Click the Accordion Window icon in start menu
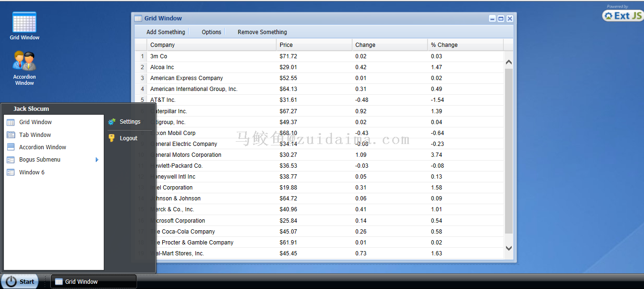This screenshot has height=289, width=644. (x=10, y=147)
